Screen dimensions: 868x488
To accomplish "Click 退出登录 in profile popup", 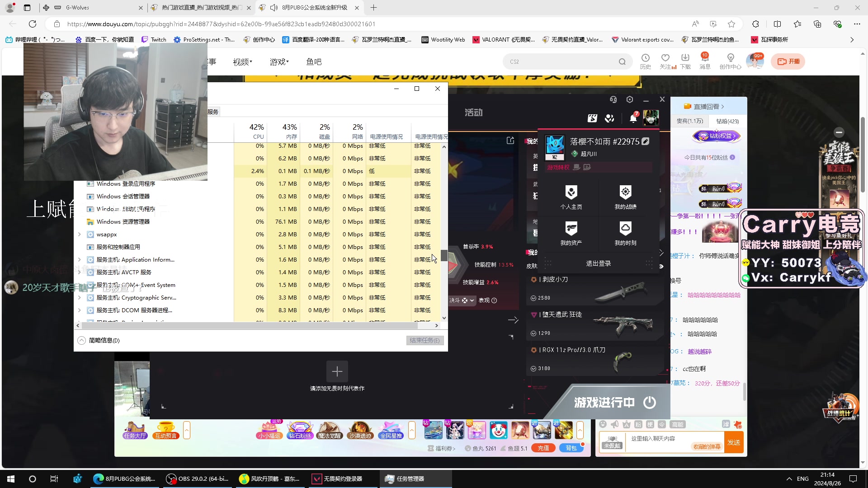I will tap(599, 263).
